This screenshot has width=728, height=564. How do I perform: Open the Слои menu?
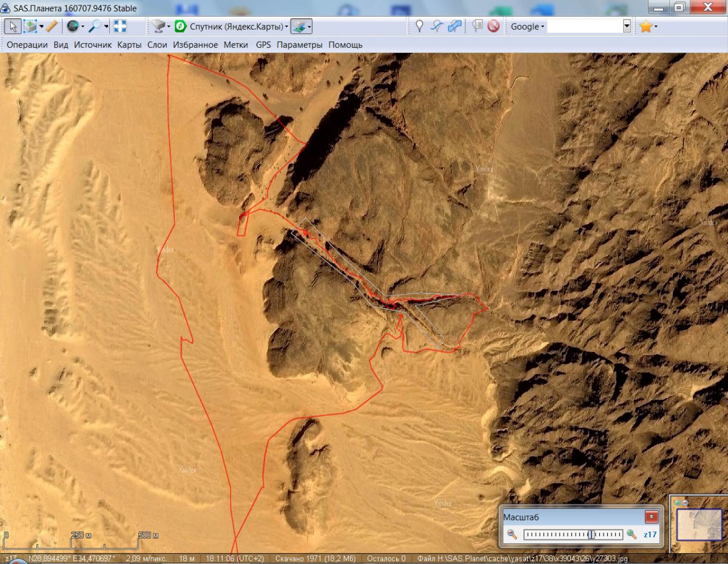pyautogui.click(x=157, y=44)
